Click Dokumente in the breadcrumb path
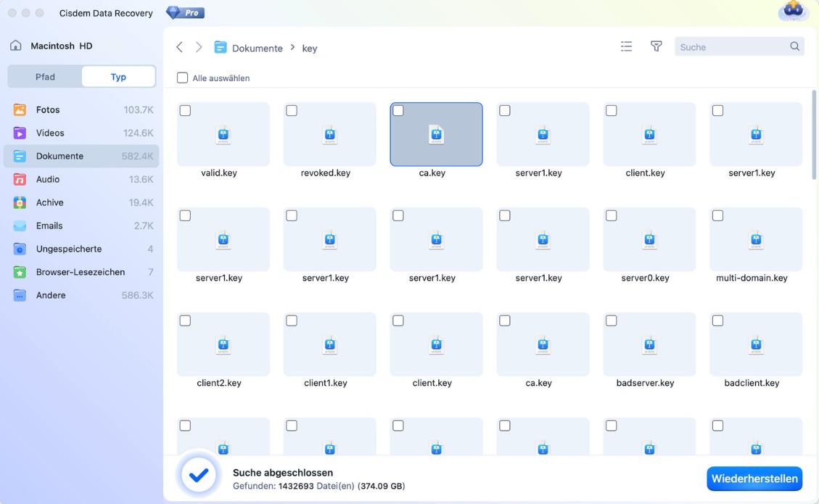819x504 pixels. point(257,49)
